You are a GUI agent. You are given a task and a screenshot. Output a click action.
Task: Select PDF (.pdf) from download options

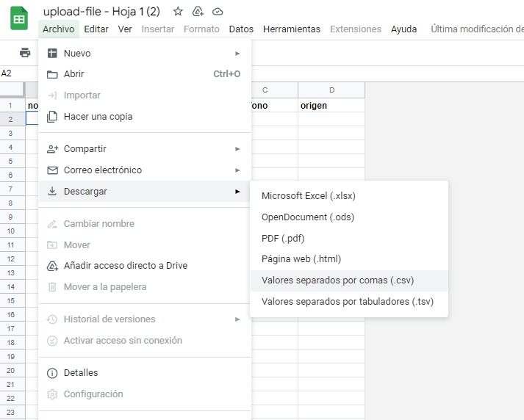[x=283, y=239]
